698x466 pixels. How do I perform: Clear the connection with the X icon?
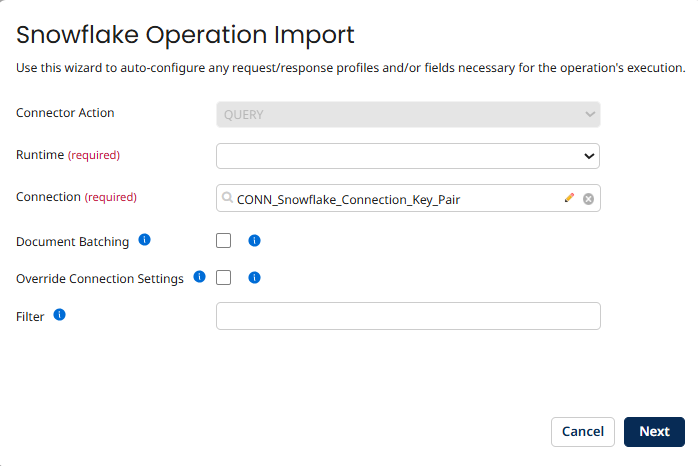tap(588, 199)
